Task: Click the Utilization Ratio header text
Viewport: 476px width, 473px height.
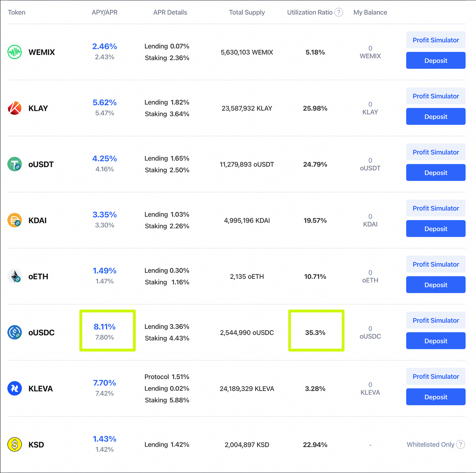Action: pos(310,12)
